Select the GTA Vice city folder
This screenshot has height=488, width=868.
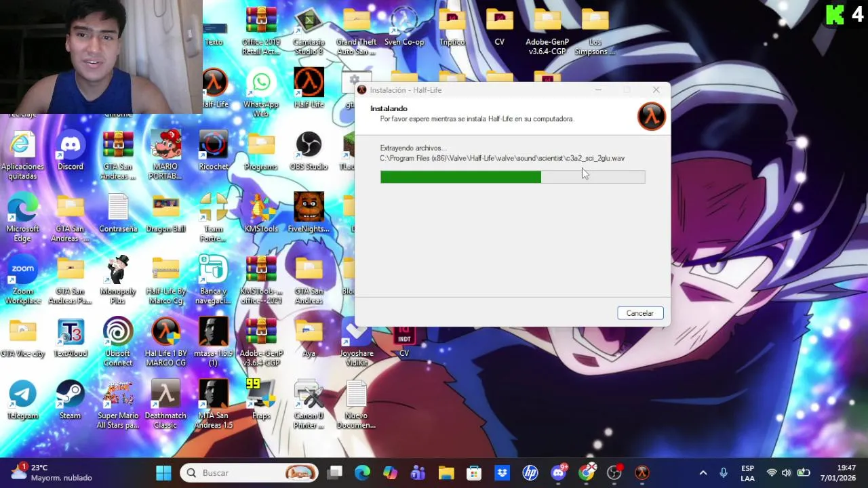(x=22, y=339)
